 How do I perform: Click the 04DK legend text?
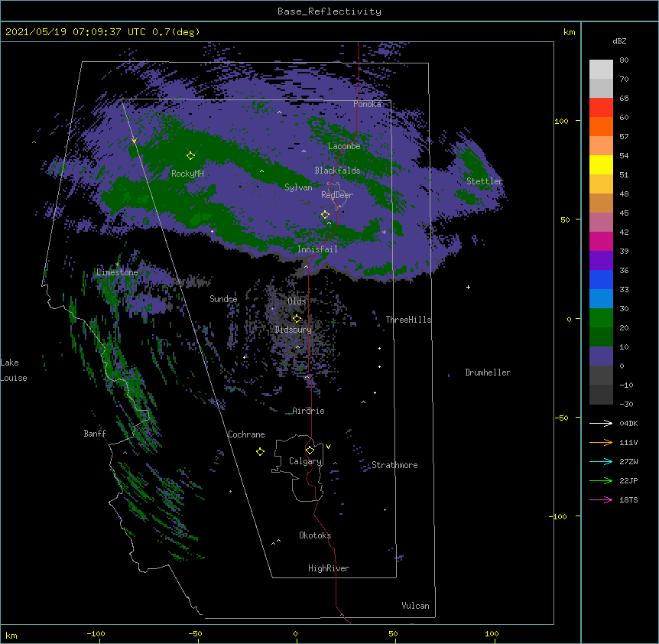coord(628,423)
